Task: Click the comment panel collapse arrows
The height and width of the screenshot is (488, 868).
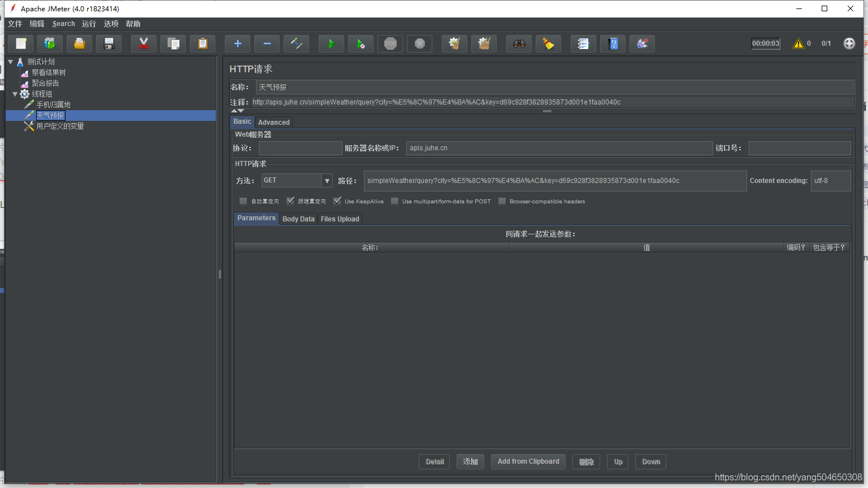Action: tap(238, 111)
